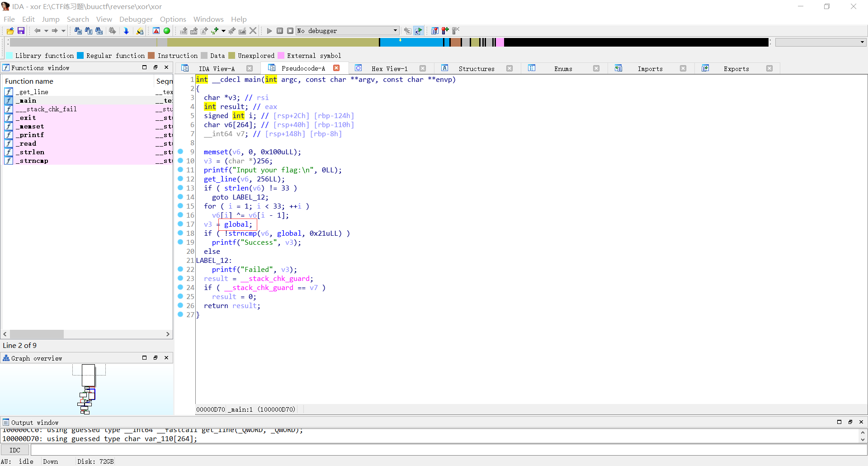This screenshot has height=466, width=868.
Task: Switch to the Exports tab
Action: [736, 69]
